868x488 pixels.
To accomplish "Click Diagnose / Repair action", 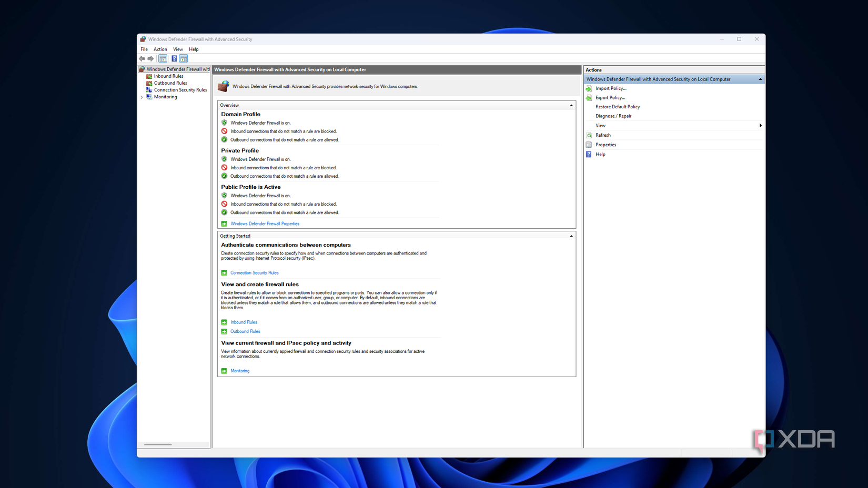I will pos(613,116).
